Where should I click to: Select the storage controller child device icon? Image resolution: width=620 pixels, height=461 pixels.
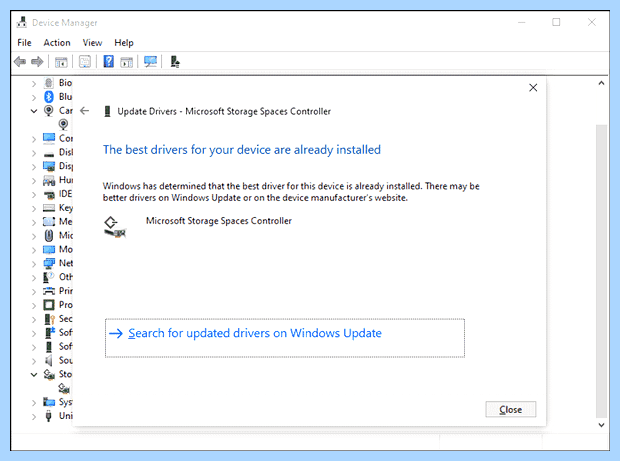(x=64, y=388)
